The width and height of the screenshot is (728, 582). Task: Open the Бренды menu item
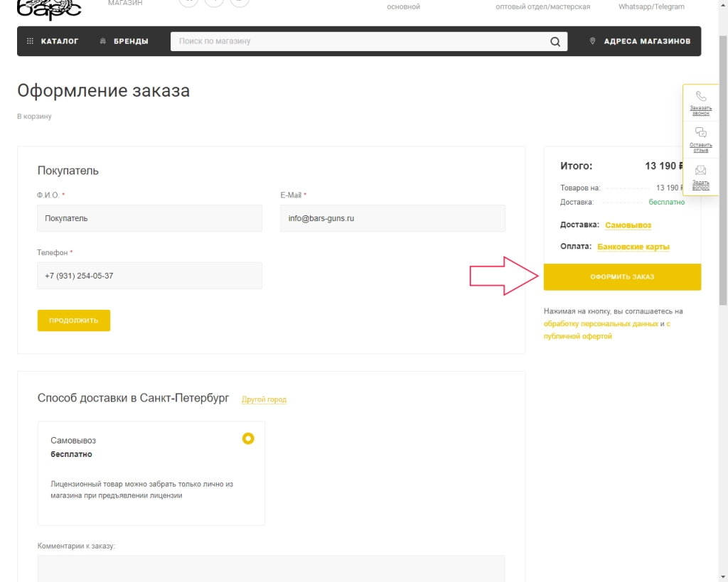pyautogui.click(x=131, y=41)
